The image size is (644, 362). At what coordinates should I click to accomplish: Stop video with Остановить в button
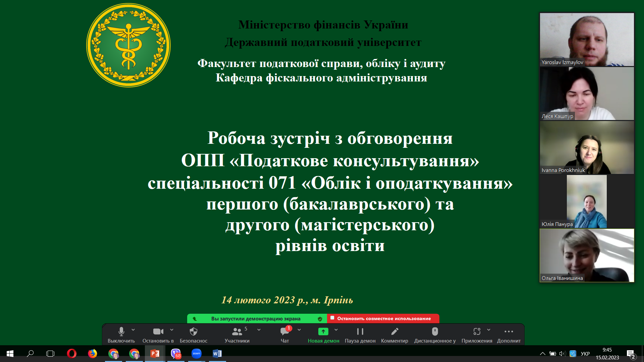[x=158, y=335]
